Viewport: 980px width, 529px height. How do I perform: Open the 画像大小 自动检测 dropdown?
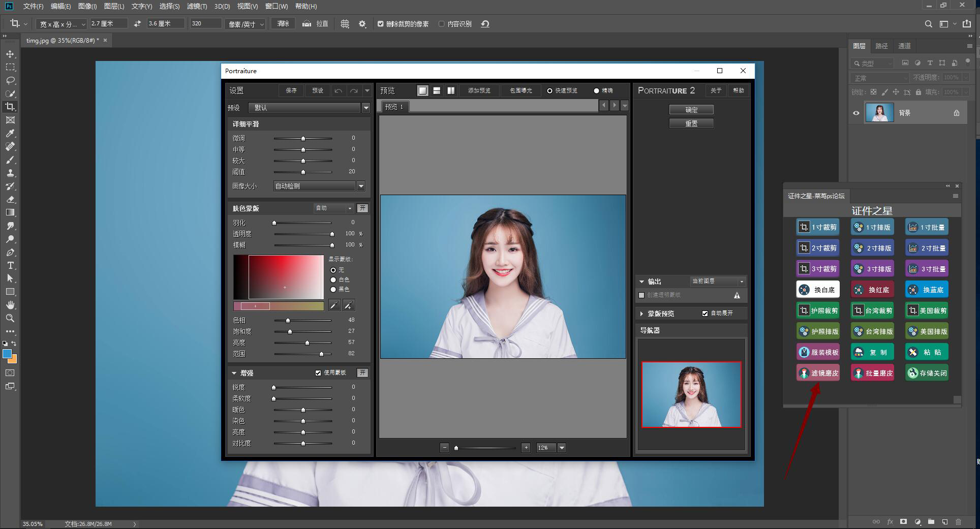tap(361, 186)
